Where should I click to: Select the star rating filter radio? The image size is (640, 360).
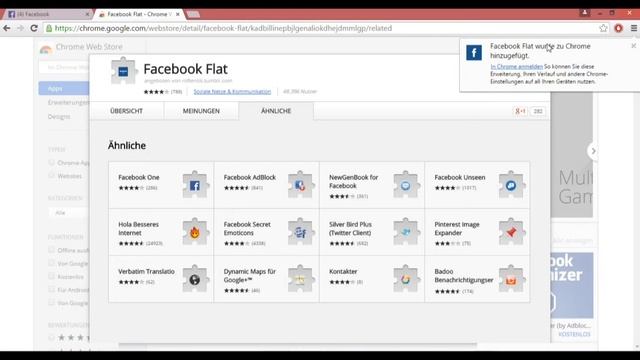pyautogui.click(x=51, y=337)
